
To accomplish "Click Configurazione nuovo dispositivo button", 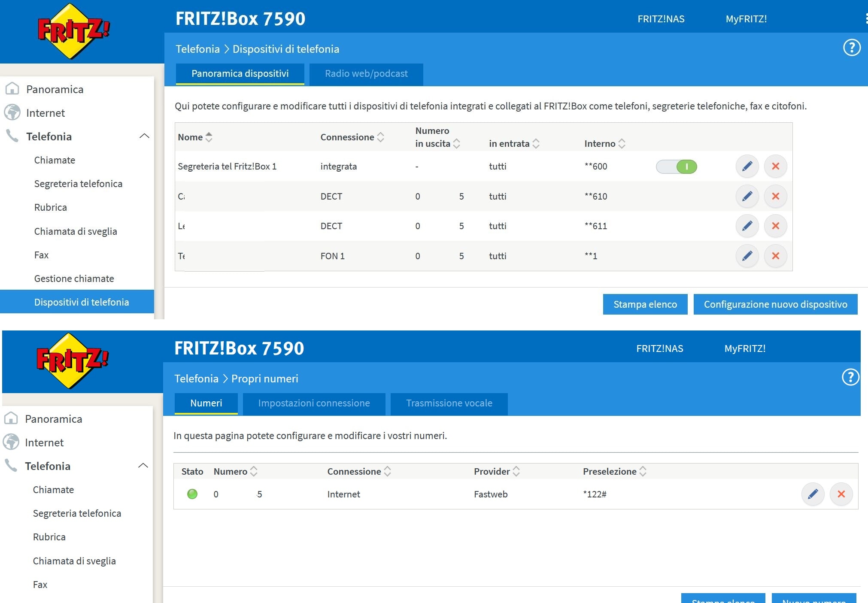I will tap(775, 304).
